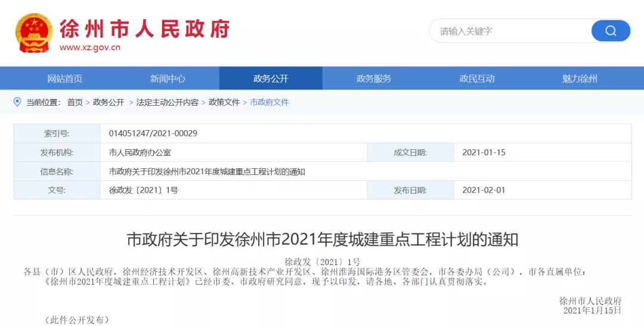Image resolution: width=644 pixels, height=326 pixels.
Task: Click the www.xz.gov.cn URL text
Action: [x=90, y=47]
